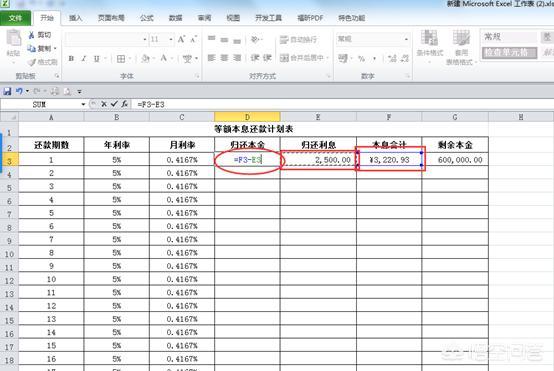The height and width of the screenshot is (371, 554).
Task: Open the Insert Function fx dialog
Action: (124, 104)
